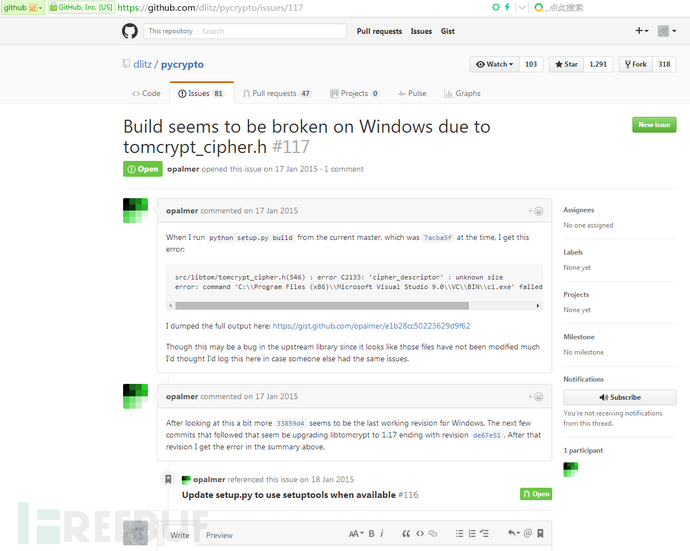
Task: Click the GitHub octocat logo
Action: tap(130, 31)
